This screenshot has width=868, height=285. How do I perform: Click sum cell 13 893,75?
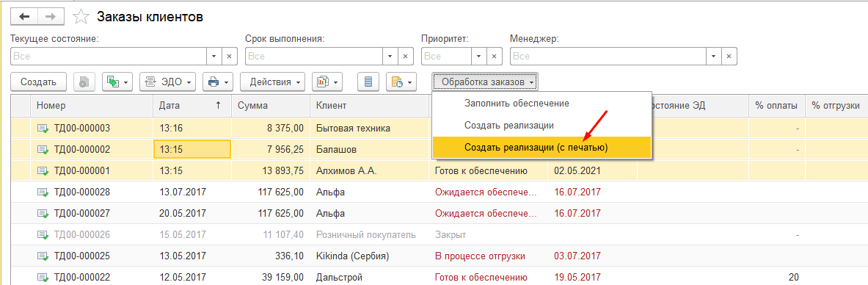(x=271, y=171)
